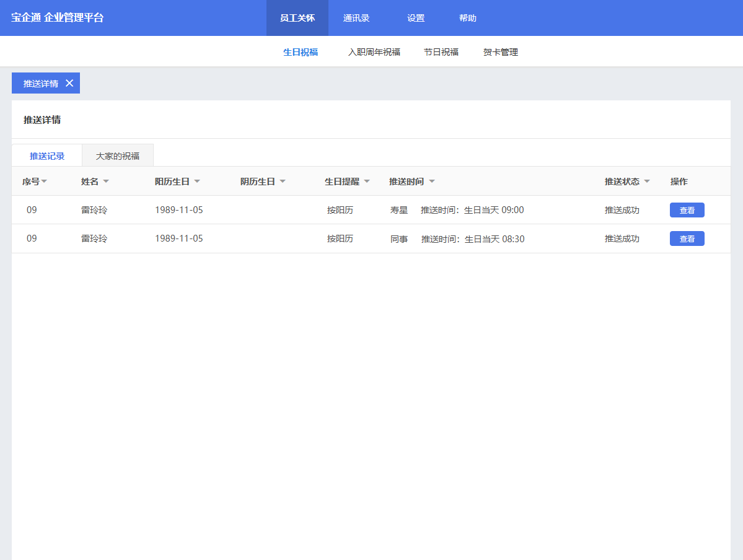Close the 推送详情 tab with X icon
The height and width of the screenshot is (560, 743).
(x=69, y=84)
